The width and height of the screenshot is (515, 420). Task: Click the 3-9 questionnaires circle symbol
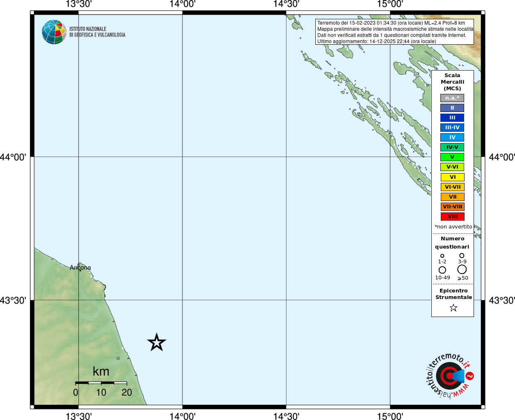click(x=462, y=256)
